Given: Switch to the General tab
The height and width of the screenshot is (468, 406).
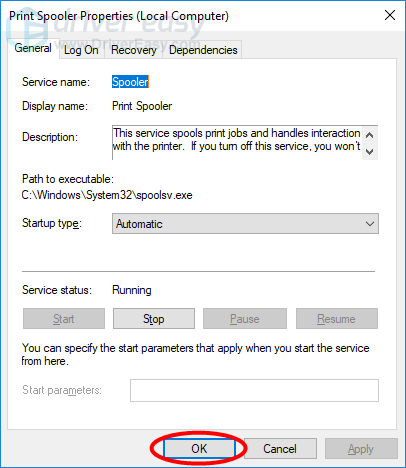Looking at the screenshot, I should 33,48.
